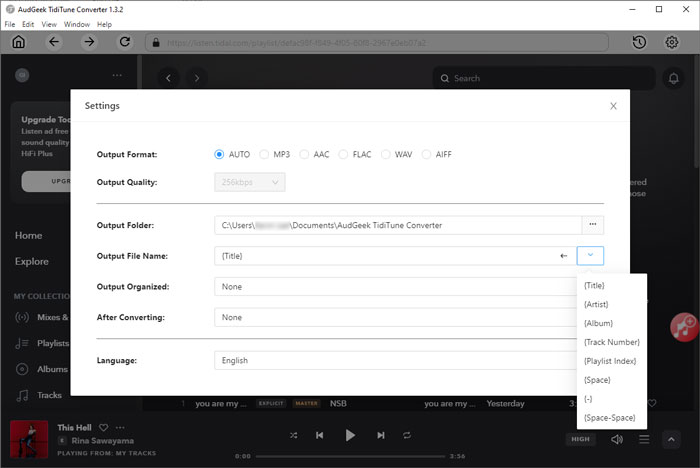Like This Hell with the heart icon

click(x=104, y=428)
